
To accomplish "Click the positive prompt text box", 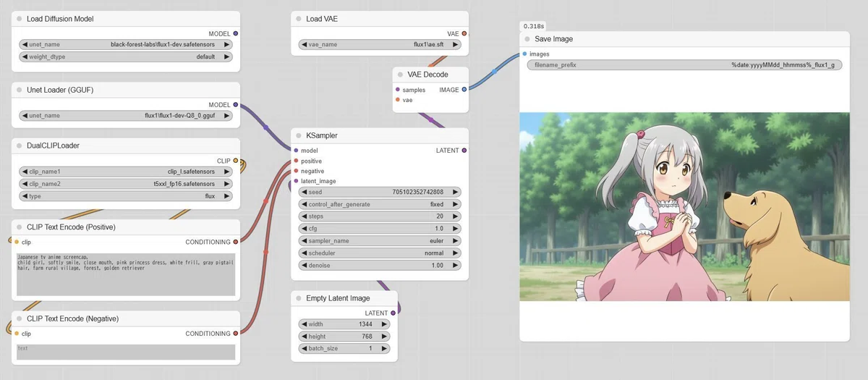I will pyautogui.click(x=127, y=274).
